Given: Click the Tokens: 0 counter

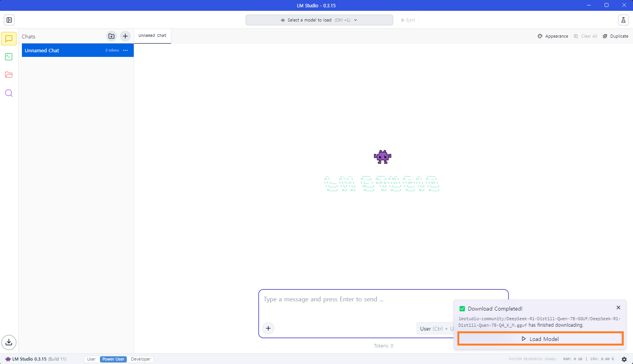Looking at the screenshot, I should pyautogui.click(x=384, y=346).
